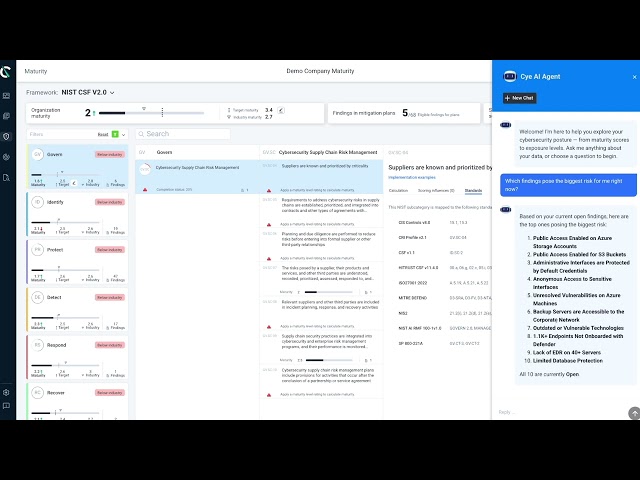Toggle the green filter icon beside Reset

115,134
